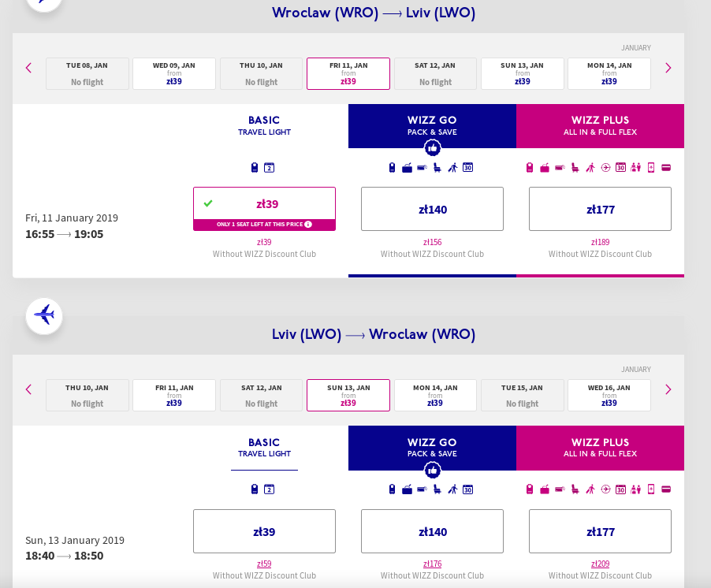Show earlier dates for Lviv to Wroclaw

(28, 389)
